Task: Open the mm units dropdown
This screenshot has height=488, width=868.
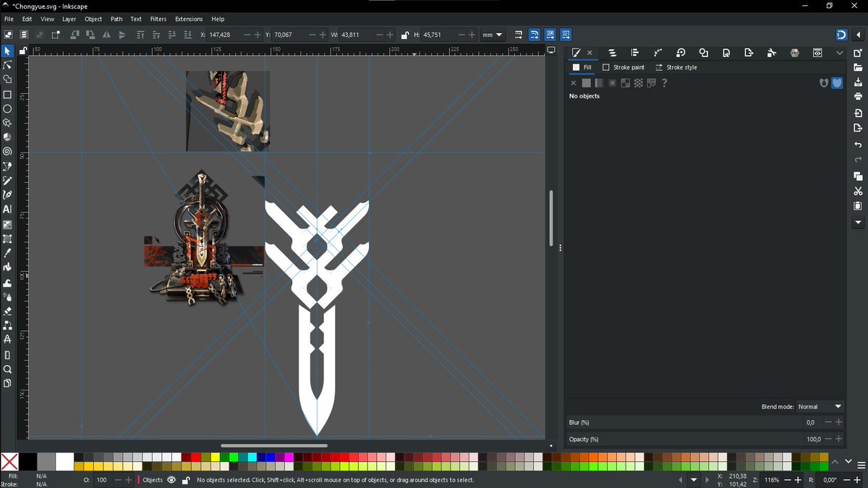Action: [493, 35]
